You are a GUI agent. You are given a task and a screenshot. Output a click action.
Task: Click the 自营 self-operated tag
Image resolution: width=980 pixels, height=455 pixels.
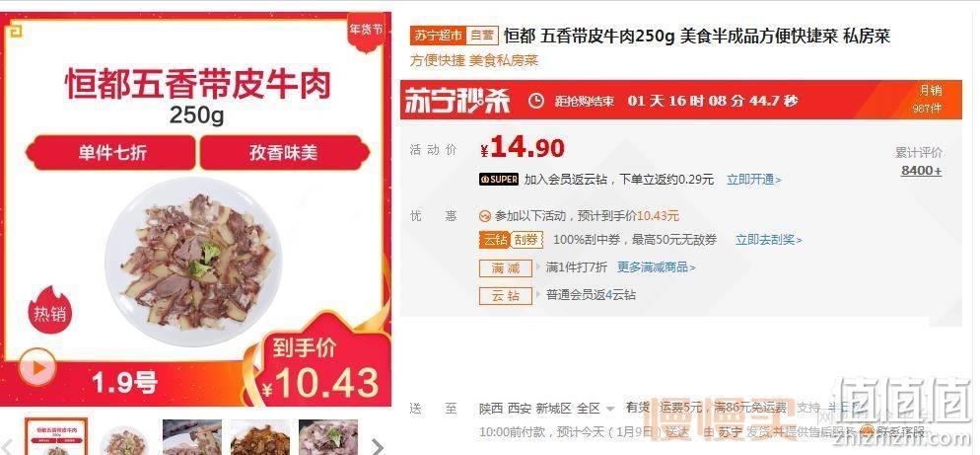tap(481, 36)
